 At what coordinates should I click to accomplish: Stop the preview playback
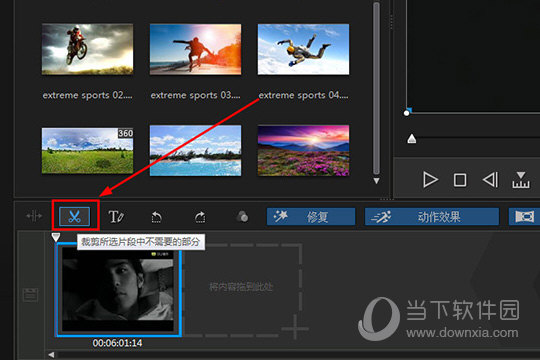460,180
